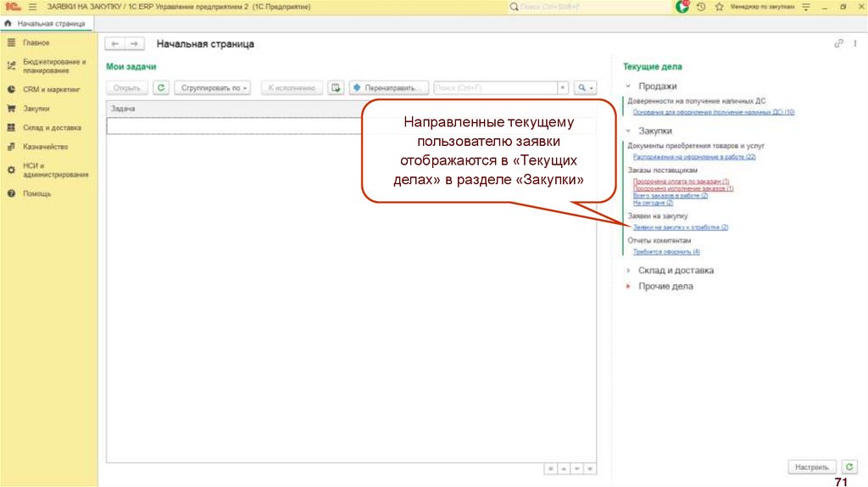Refresh Текущие дела with bottom green icon
This screenshot has height=487, width=868.
[849, 467]
